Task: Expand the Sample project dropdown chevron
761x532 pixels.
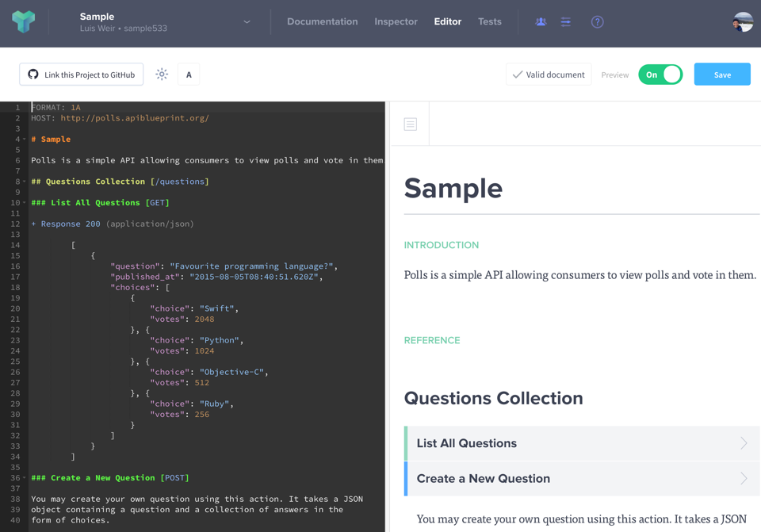Action: (x=247, y=22)
